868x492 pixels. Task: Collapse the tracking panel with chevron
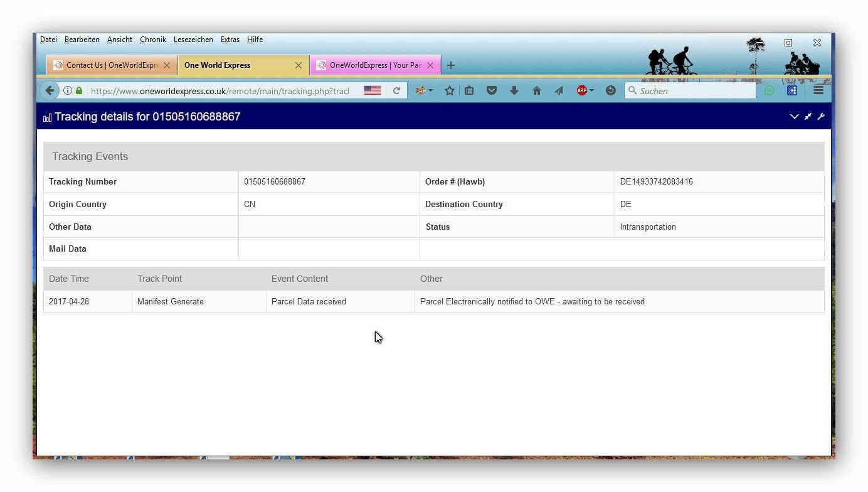(794, 116)
